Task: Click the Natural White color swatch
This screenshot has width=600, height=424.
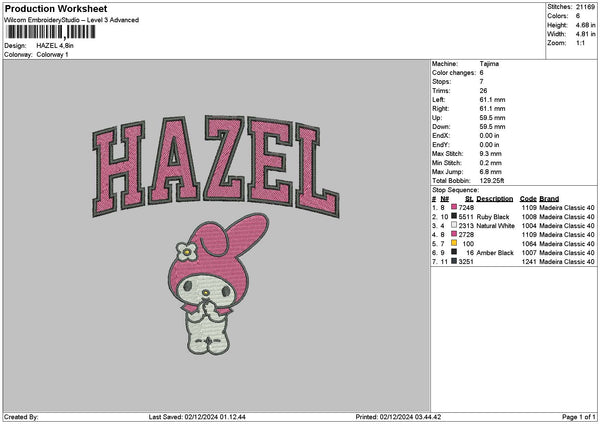Action: (454, 225)
